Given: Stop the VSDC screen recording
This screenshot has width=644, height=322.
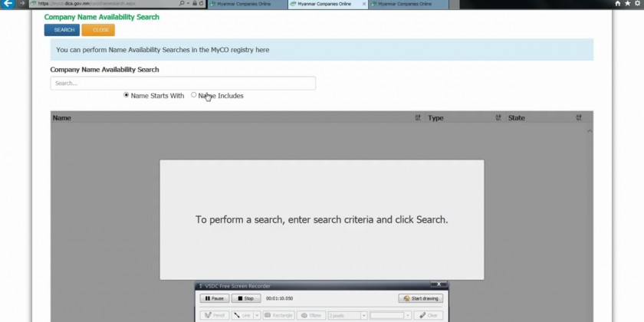Looking at the screenshot, I should click(247, 298).
